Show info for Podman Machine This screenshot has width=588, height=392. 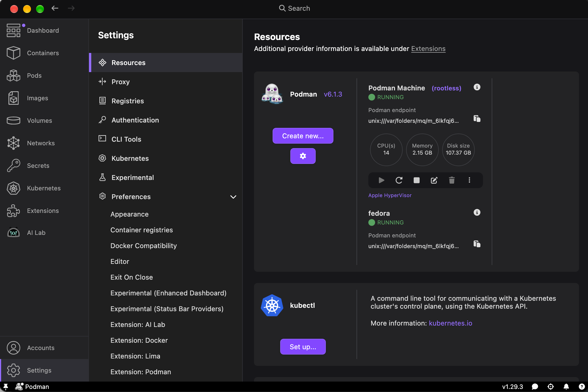tap(477, 87)
